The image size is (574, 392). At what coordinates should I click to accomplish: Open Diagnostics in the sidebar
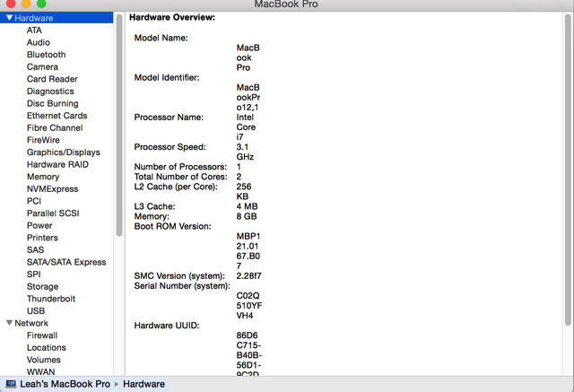coord(50,91)
